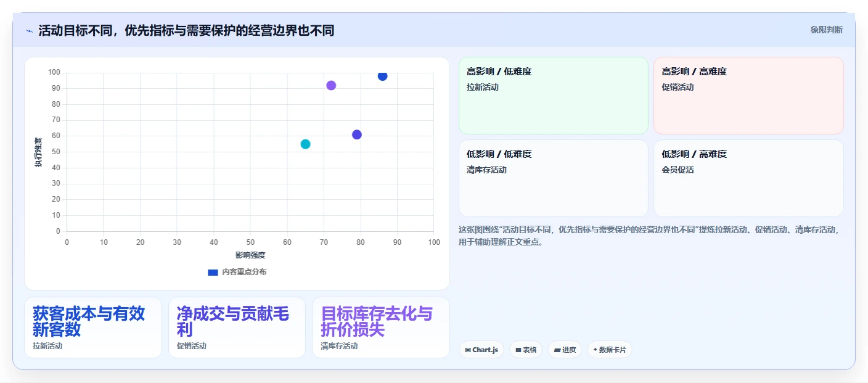Click 促销活动 caption under second metric card
This screenshot has height=383, width=868.
coord(192,346)
